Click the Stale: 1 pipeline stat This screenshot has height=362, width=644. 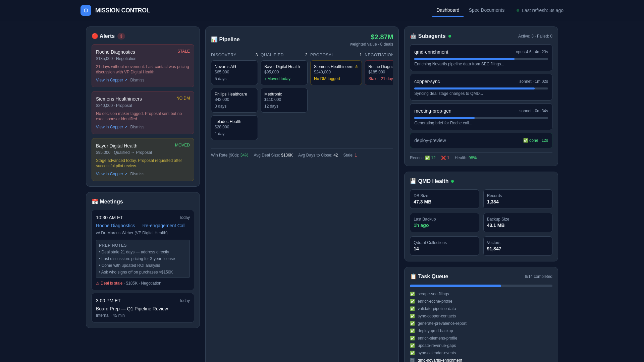350,155
